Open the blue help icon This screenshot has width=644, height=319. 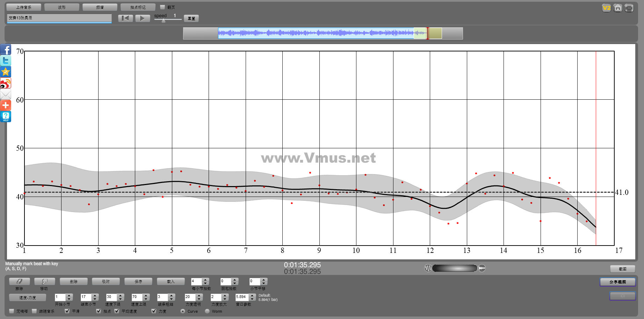click(x=6, y=116)
